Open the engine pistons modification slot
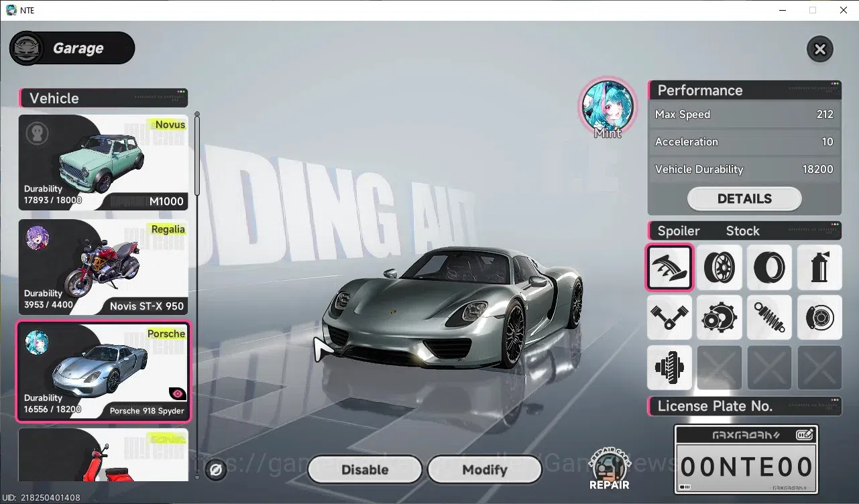Viewport: 859px width, 504px height. 669,317
